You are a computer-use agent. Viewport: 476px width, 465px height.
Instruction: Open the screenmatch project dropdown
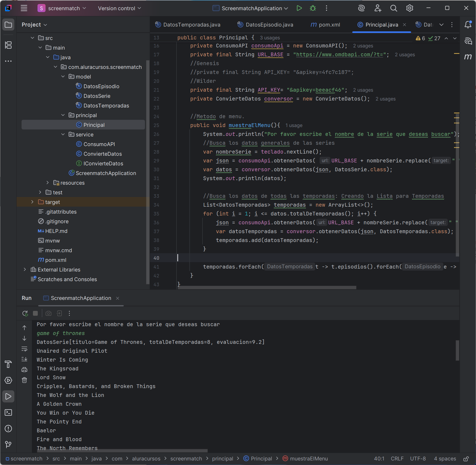(62, 8)
